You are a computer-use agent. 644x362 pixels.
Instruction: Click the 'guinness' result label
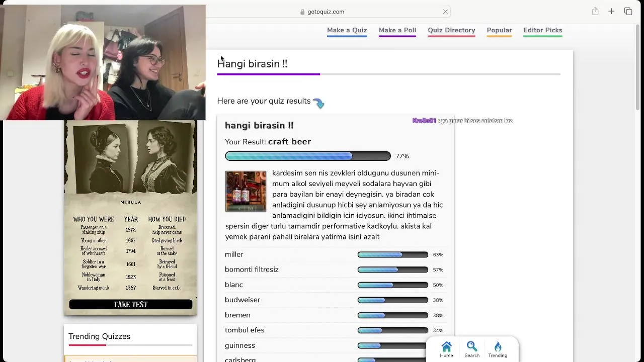240,345
